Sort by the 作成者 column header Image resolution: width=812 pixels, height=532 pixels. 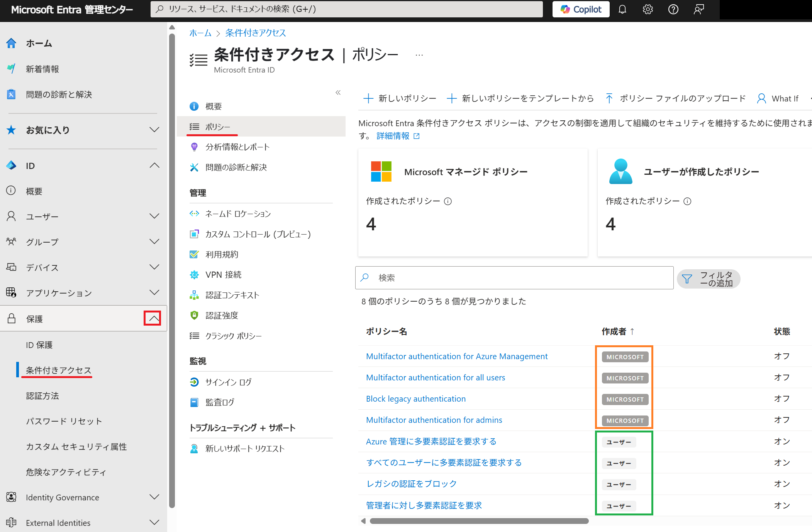[614, 331]
